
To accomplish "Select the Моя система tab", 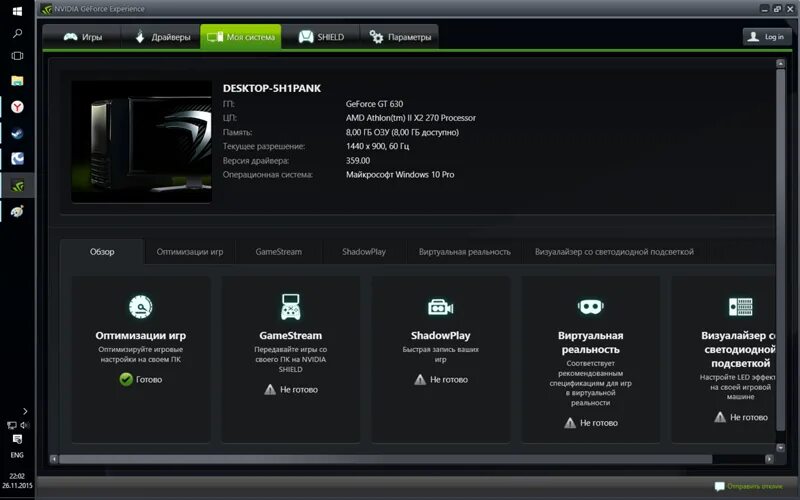I will coord(241,37).
